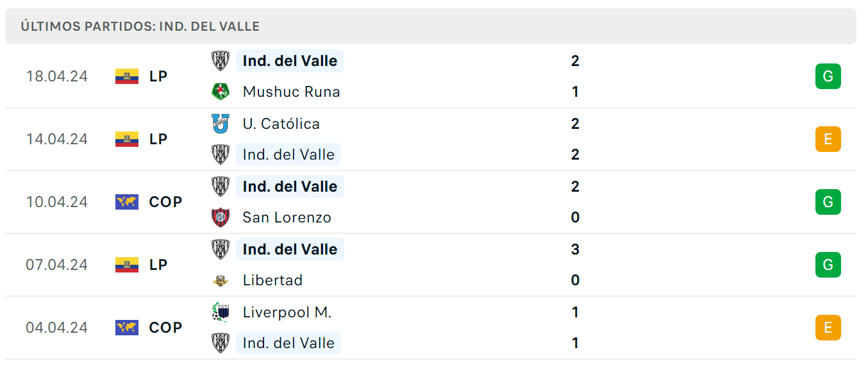Click the U. Católica team logo
This screenshot has height=368, width=868.
point(221,124)
